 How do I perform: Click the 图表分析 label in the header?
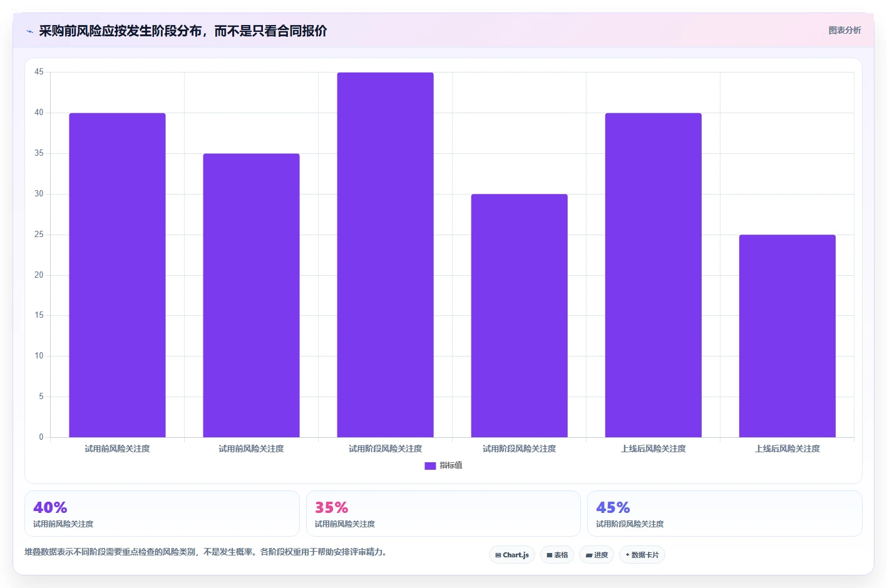844,30
